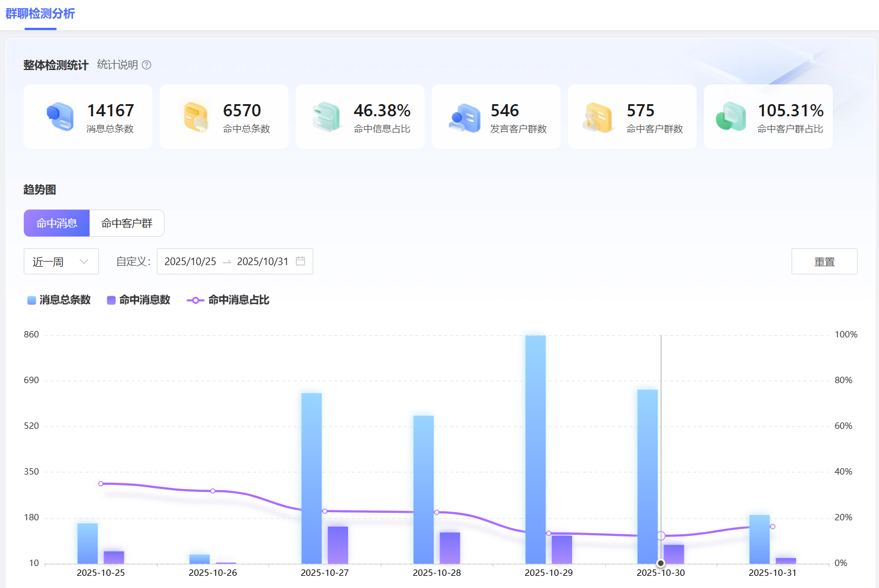Click the start date 2025/10/25 field
The height and width of the screenshot is (588, 879).
coord(191,262)
